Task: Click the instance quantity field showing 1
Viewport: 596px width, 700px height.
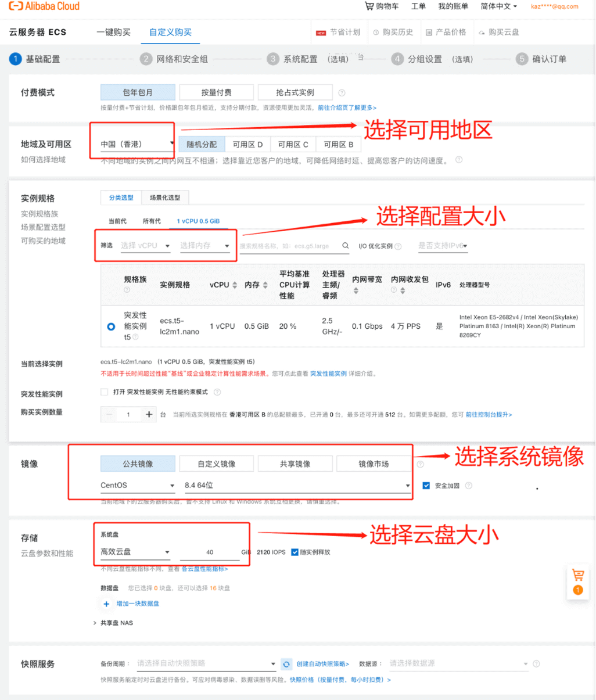Action: point(128,415)
